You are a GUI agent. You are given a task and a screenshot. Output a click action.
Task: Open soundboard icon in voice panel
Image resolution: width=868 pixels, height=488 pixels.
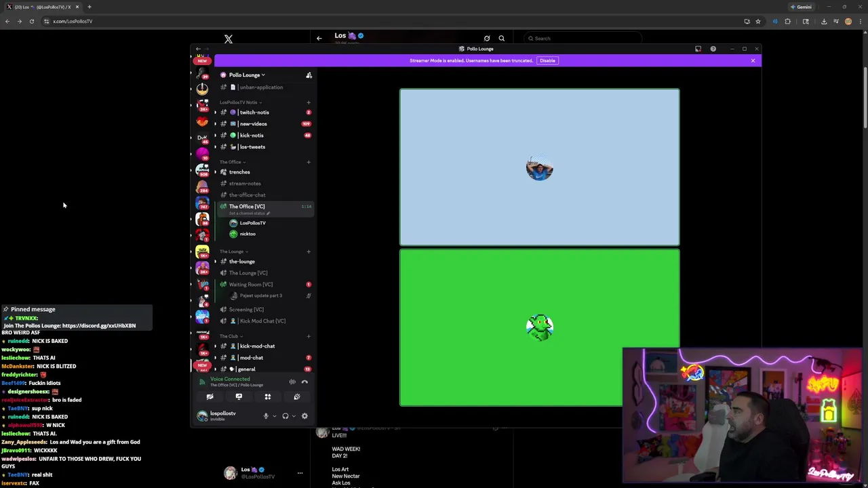point(297,397)
